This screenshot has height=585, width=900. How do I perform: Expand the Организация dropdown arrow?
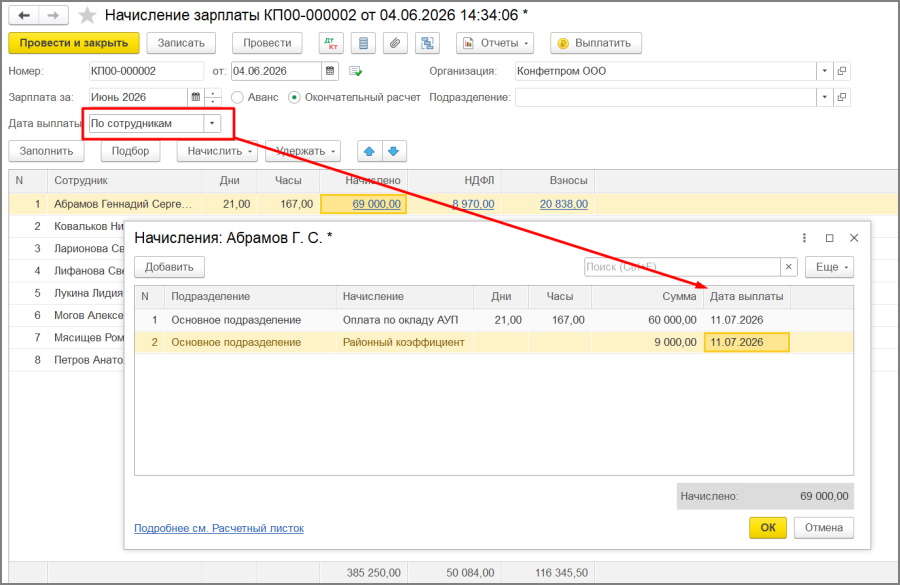pos(824,71)
